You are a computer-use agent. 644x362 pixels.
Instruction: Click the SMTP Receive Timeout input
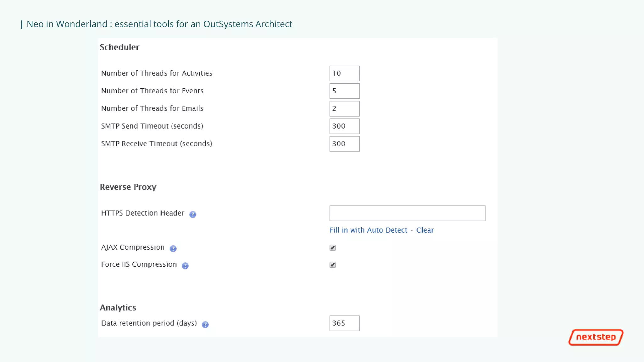[344, 144]
